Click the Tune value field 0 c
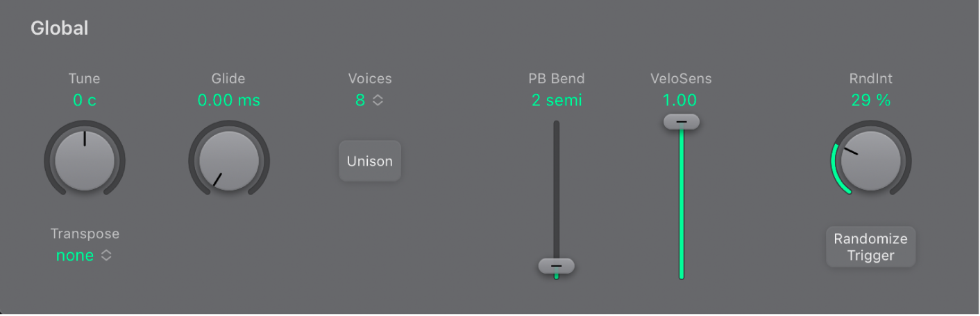980x316 pixels. 85,100
